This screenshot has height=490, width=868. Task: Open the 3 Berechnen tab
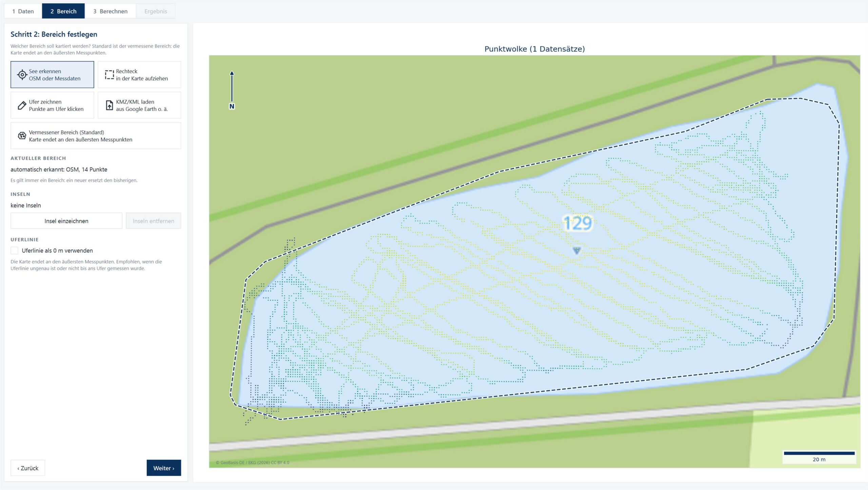coord(110,11)
